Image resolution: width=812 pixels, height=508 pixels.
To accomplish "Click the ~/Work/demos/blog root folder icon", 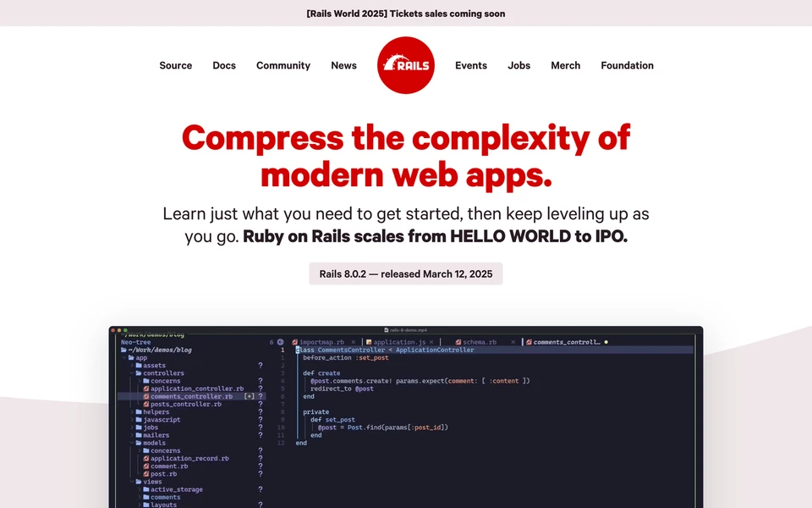I will pyautogui.click(x=123, y=350).
